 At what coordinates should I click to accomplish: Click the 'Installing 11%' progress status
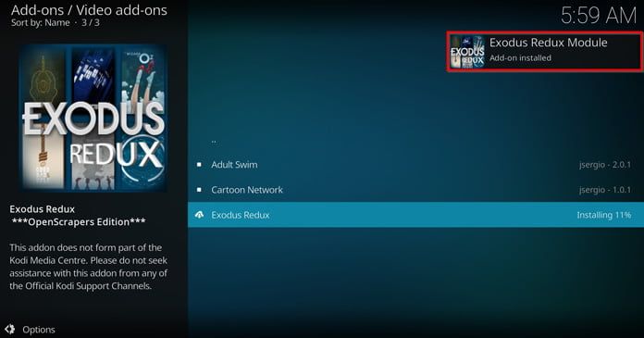(603, 215)
